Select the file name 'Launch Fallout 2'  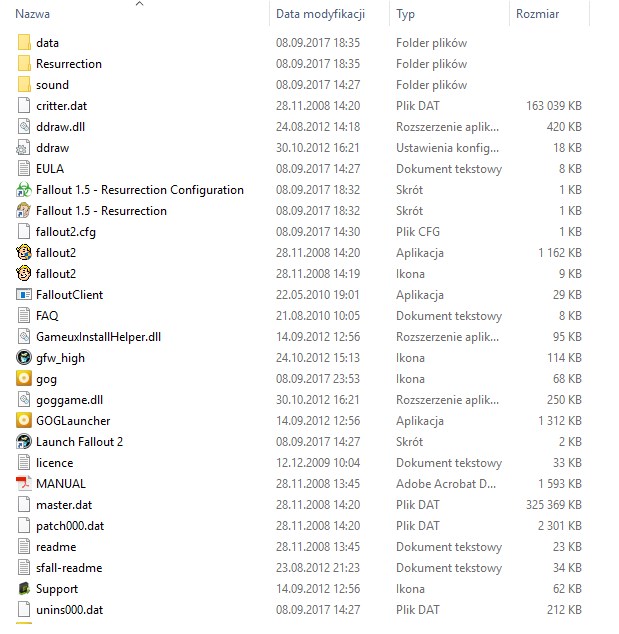click(79, 442)
